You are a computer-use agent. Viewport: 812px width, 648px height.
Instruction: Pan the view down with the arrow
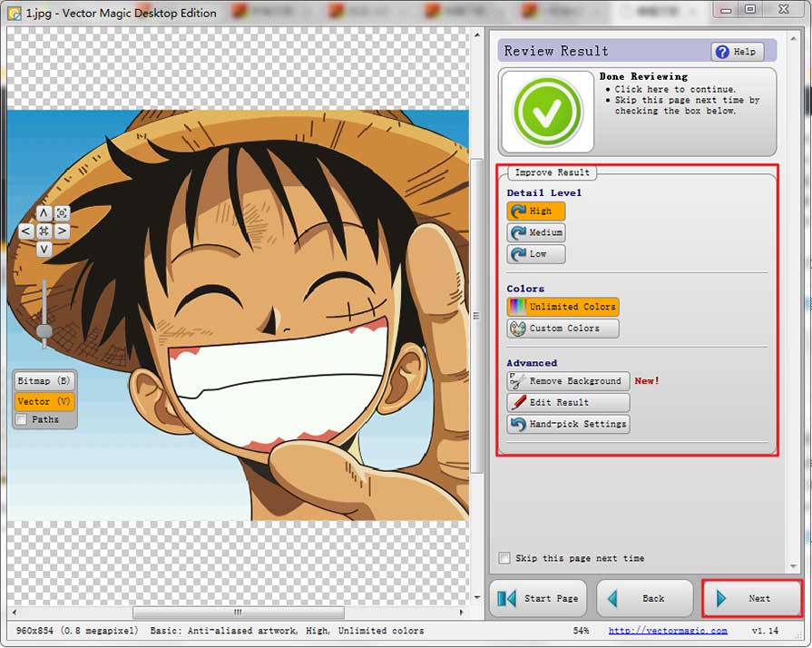pos(44,249)
